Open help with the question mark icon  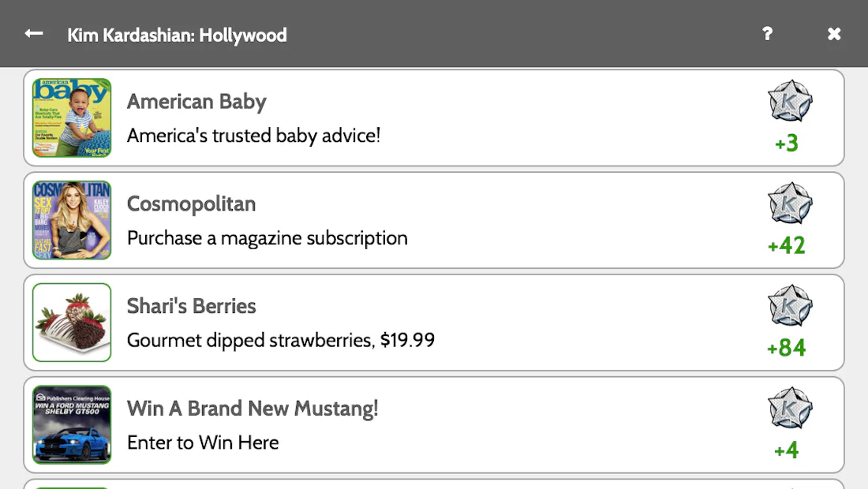tap(767, 34)
